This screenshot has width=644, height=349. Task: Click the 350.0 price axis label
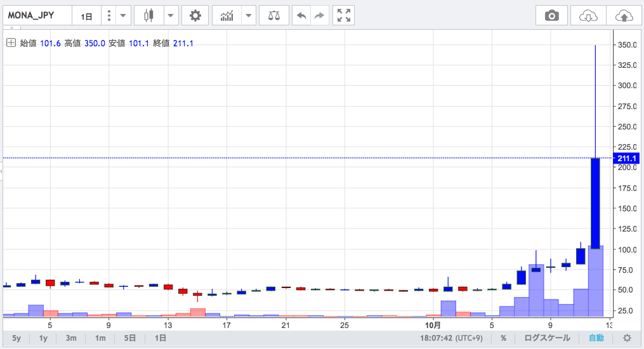point(627,45)
